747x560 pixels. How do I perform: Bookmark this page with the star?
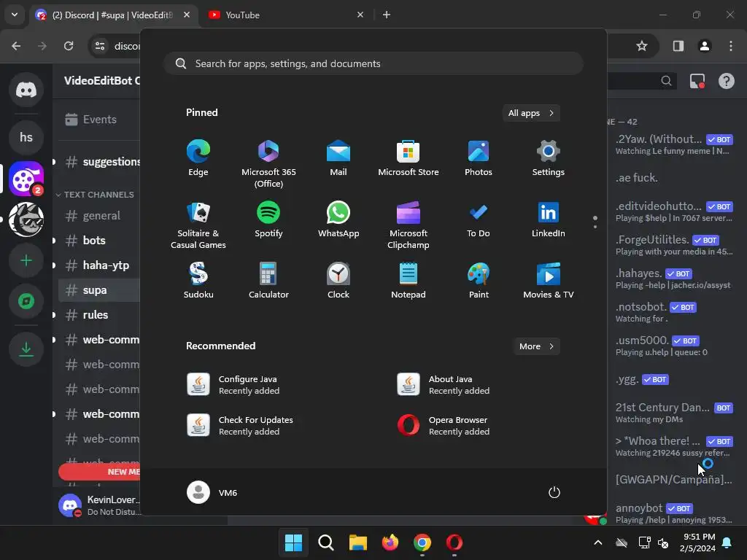point(642,46)
